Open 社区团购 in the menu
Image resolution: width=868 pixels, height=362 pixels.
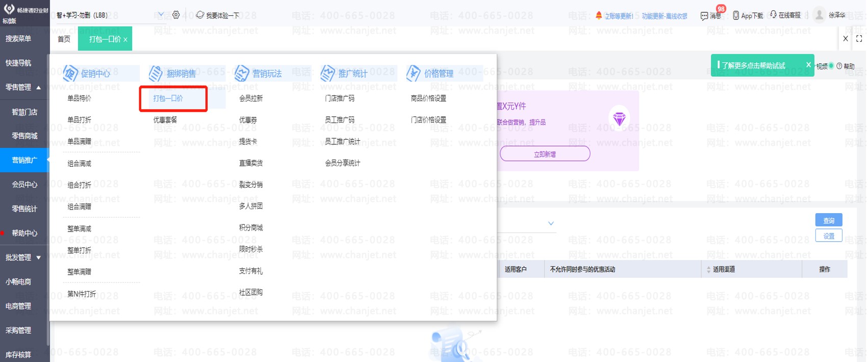pyautogui.click(x=251, y=292)
